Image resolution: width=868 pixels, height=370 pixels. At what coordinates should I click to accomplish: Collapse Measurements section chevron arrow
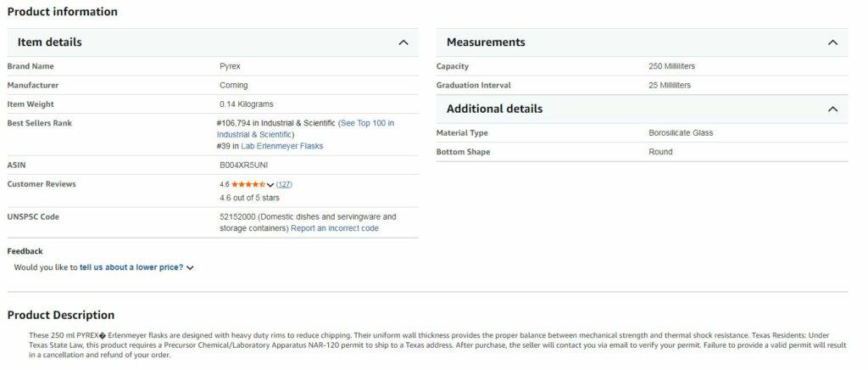coord(832,42)
